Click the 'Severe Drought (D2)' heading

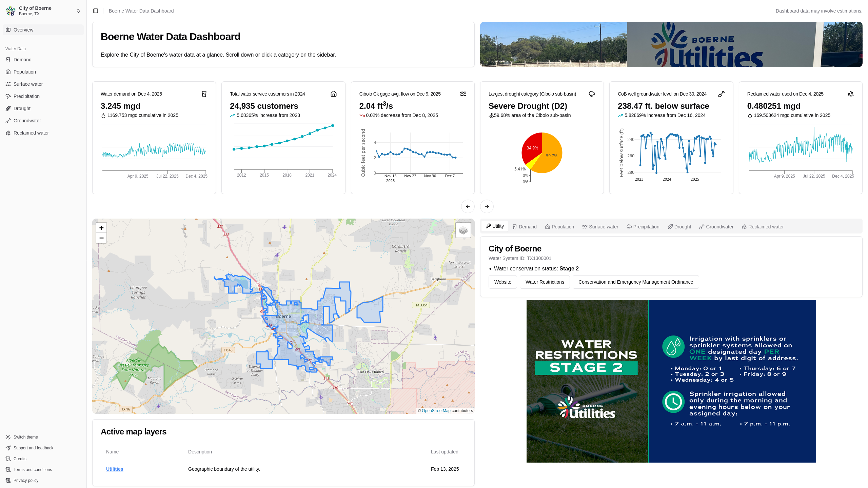click(528, 106)
